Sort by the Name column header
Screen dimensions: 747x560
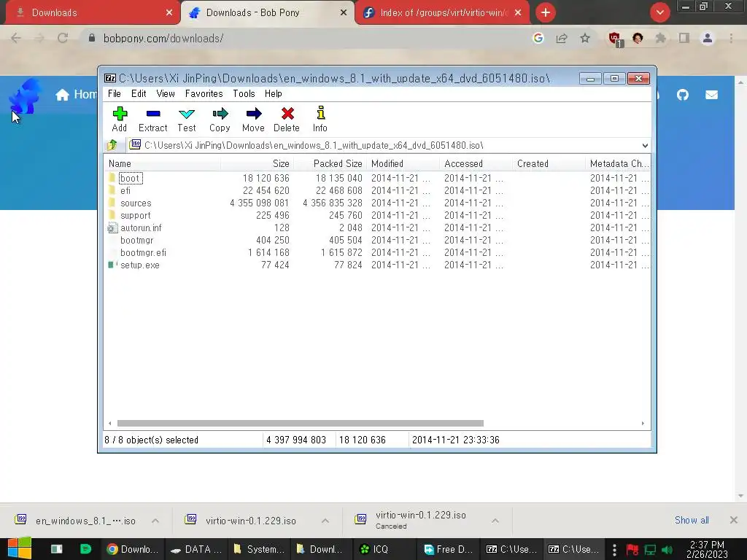click(163, 163)
